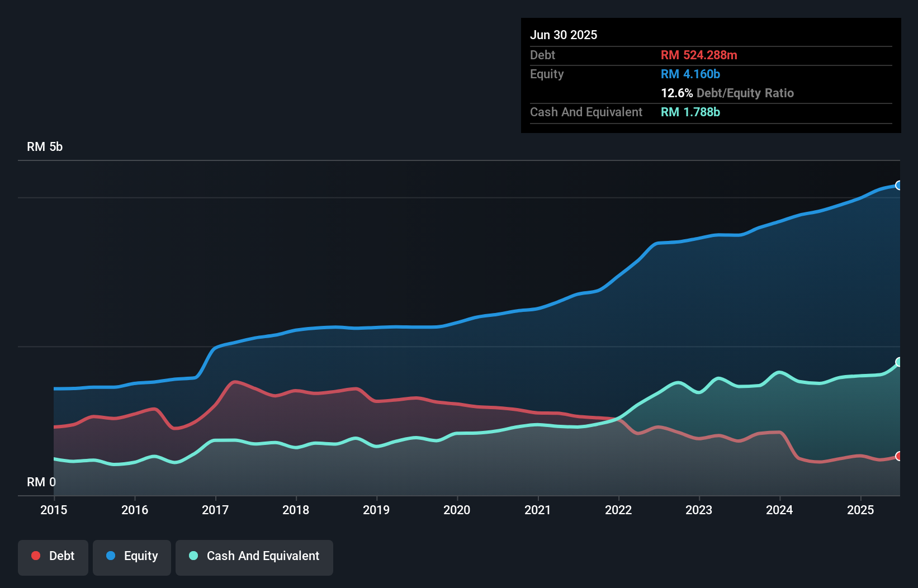Select the 2018 x-axis label

pyautogui.click(x=296, y=510)
